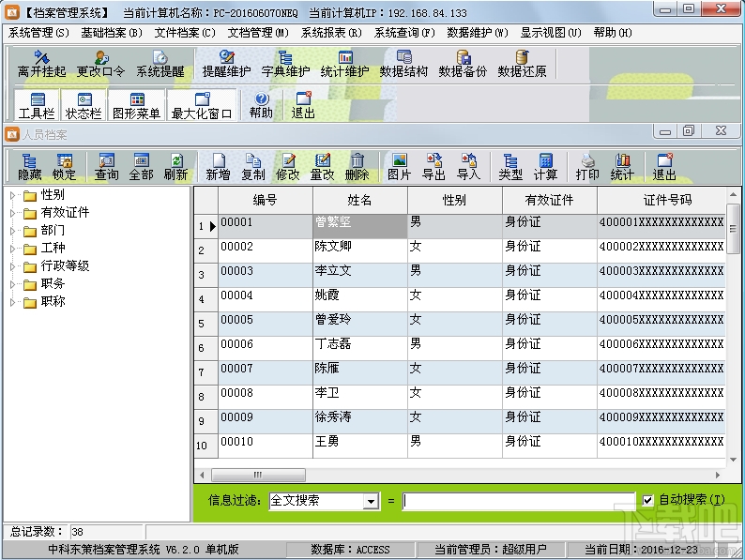Viewport: 745px width, 560px height.
Task: Select the row with 编号 00006
Action: (x=460, y=348)
